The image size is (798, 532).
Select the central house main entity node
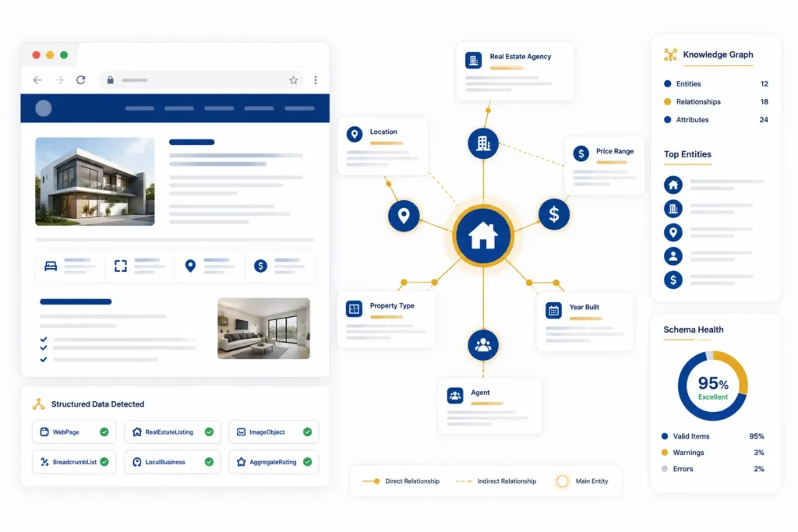pyautogui.click(x=483, y=236)
